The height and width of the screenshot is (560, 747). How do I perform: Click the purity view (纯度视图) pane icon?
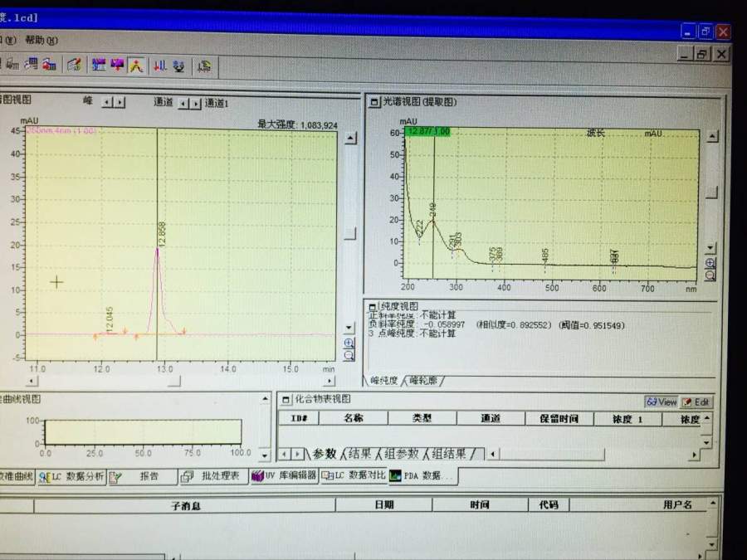coord(373,307)
